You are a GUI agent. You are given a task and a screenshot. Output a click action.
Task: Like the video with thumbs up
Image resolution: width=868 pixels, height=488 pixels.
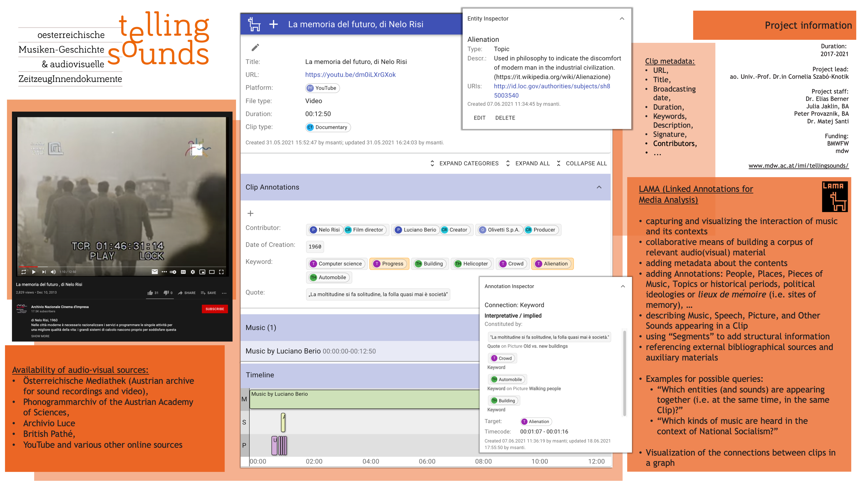tap(150, 293)
